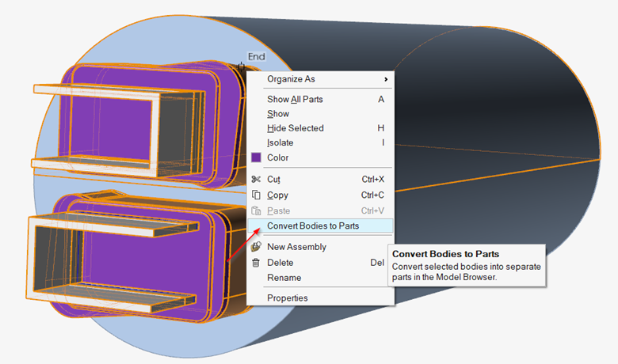The width and height of the screenshot is (618, 364).
Task: Open the purple Color swatch
Action: 256,157
